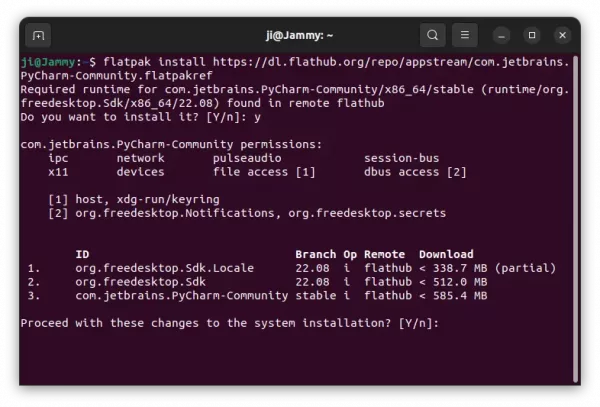This screenshot has width=600, height=407.
Task: Click the 'pulseaudio' permission
Action: [247, 158]
